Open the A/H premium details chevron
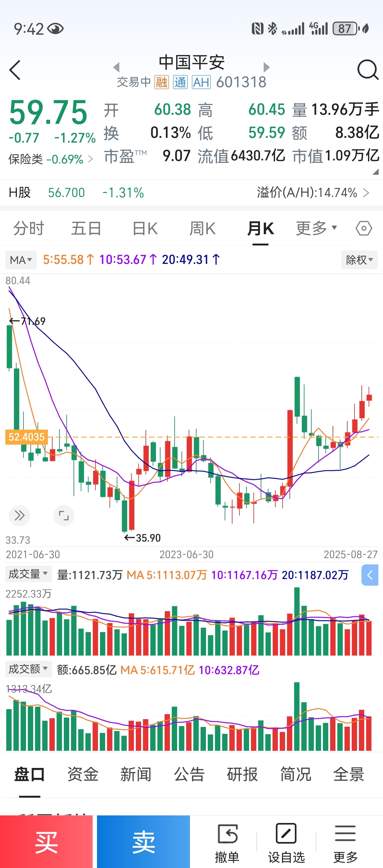 click(x=366, y=193)
